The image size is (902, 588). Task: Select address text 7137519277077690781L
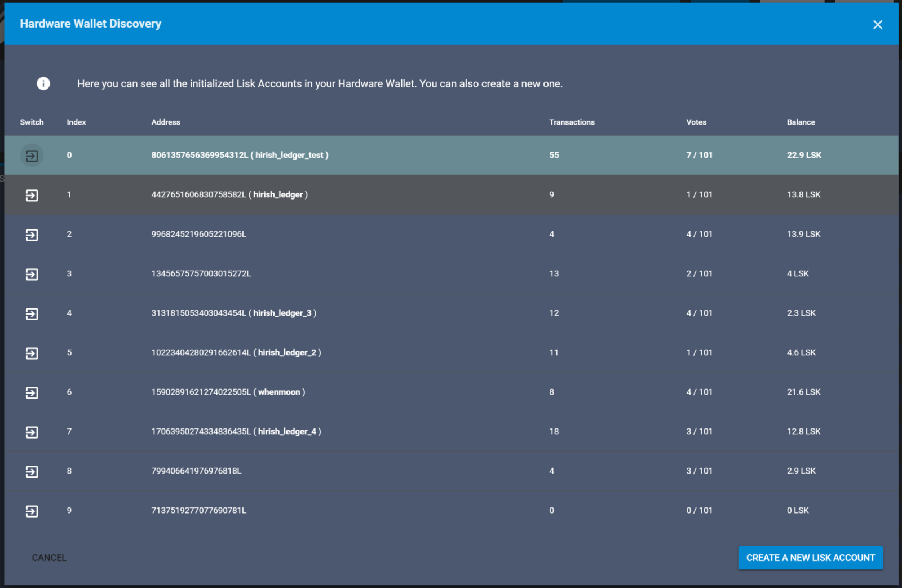(x=198, y=510)
